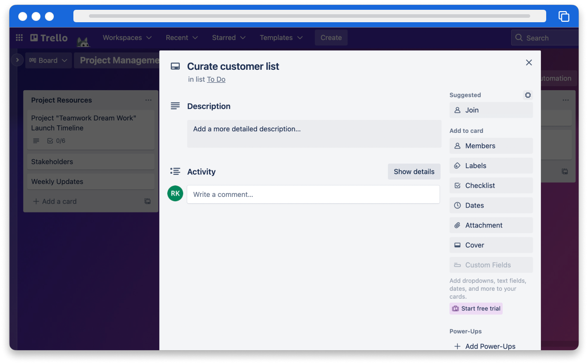Screen dimensions: 588x364
Task: Open the Stakeholders card
Action: [91, 162]
